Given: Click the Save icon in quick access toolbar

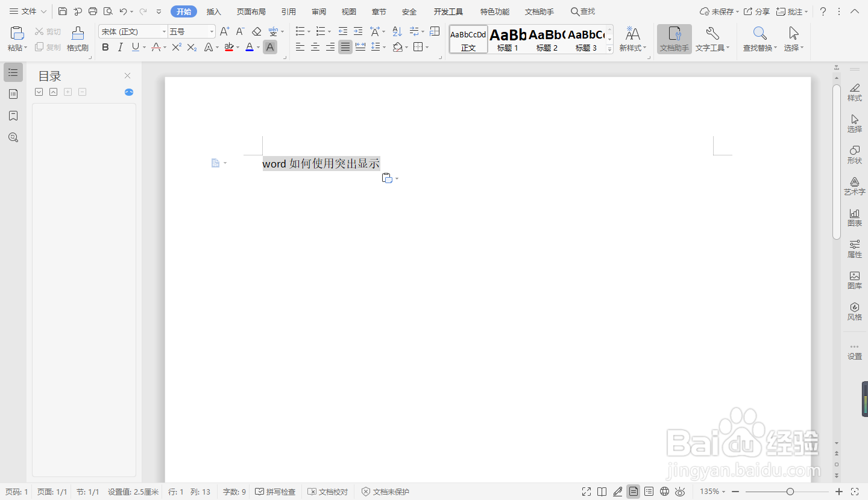Looking at the screenshot, I should click(63, 11).
